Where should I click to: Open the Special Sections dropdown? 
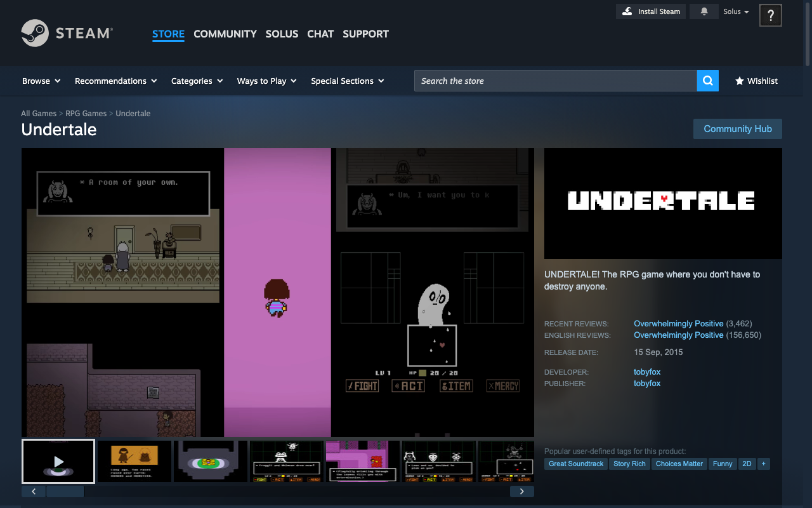347,81
